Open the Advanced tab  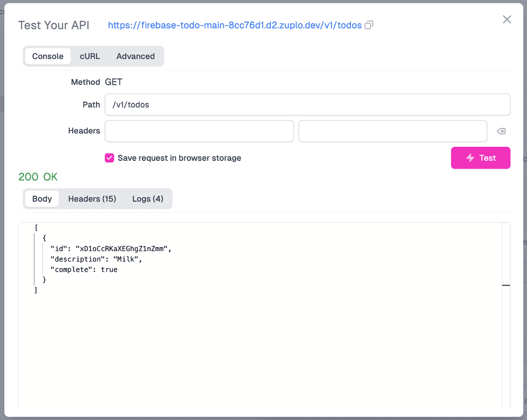click(x=135, y=56)
